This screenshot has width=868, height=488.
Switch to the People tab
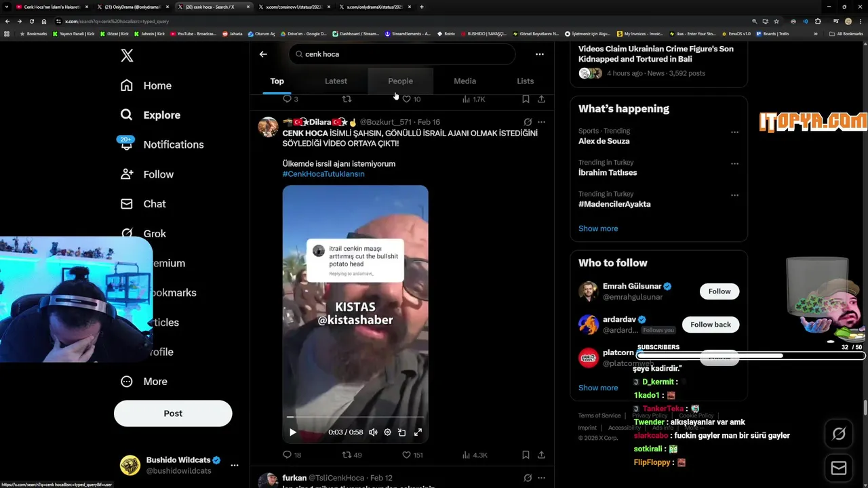click(400, 81)
